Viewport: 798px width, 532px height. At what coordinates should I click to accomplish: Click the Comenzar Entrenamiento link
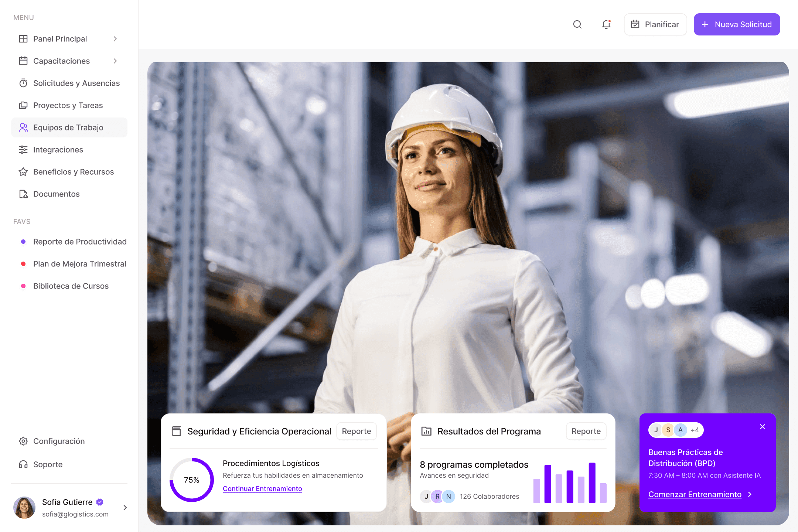tap(695, 494)
